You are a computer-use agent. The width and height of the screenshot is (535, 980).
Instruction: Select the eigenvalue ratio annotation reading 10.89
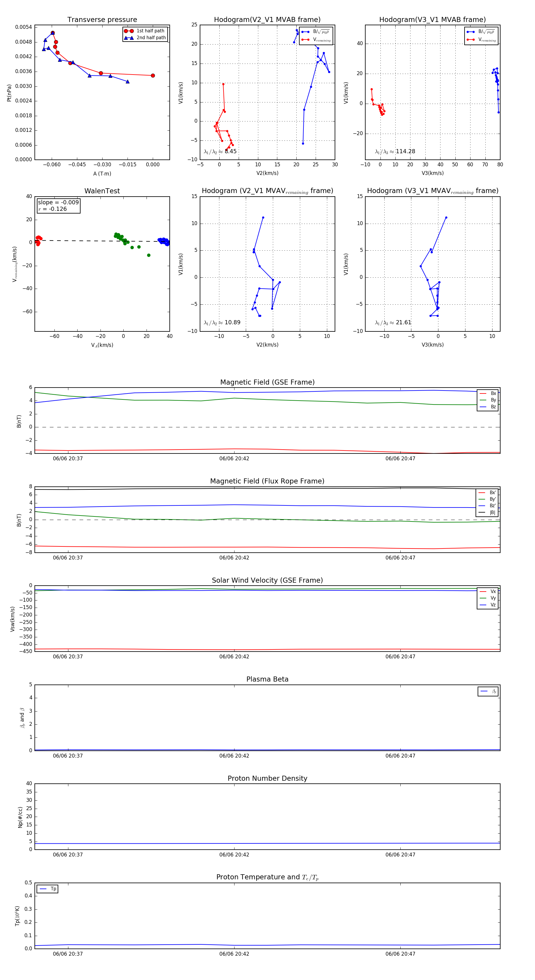coord(222,323)
